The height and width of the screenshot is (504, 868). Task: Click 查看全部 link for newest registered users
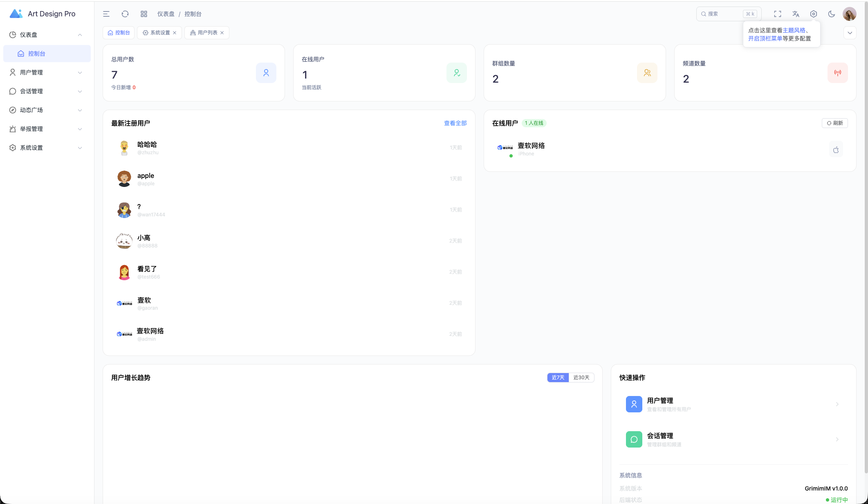[455, 123]
